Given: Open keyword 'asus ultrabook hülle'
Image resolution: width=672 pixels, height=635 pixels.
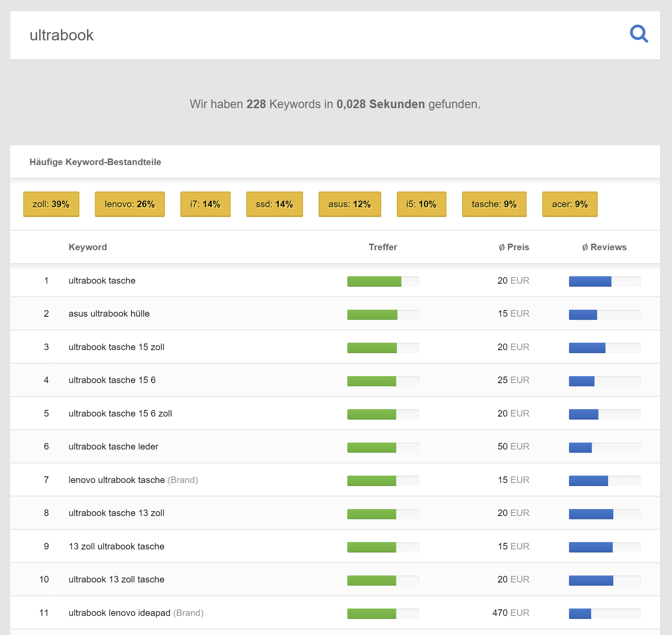Looking at the screenshot, I should (x=109, y=314).
